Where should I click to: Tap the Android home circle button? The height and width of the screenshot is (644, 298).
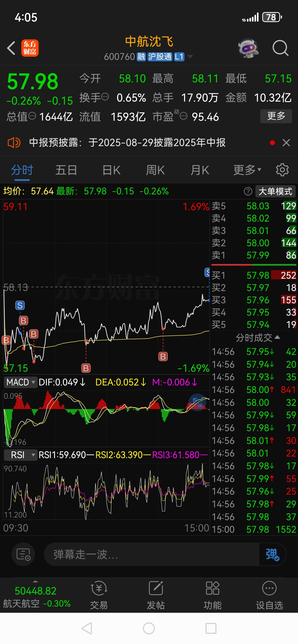click(x=149, y=629)
